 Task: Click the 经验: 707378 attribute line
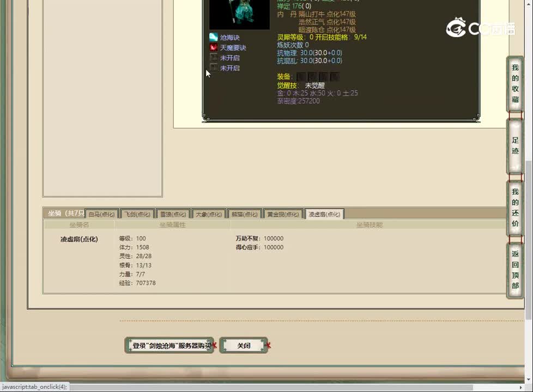point(137,283)
